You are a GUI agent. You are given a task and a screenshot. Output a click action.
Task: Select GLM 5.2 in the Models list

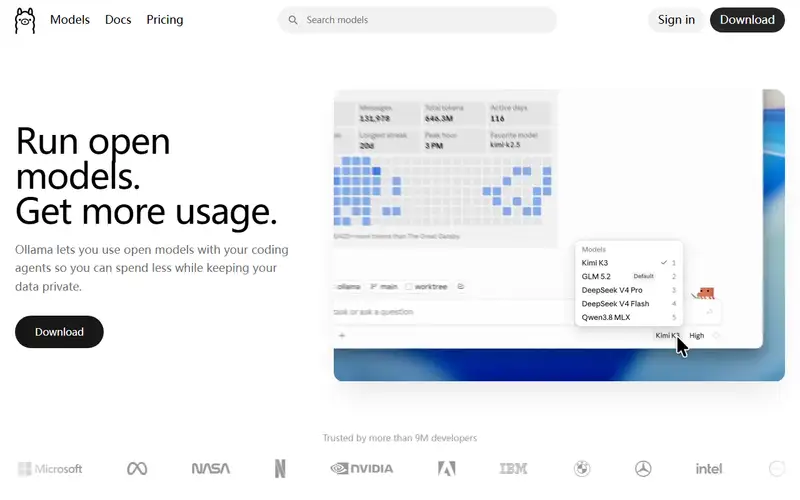[x=628, y=277]
